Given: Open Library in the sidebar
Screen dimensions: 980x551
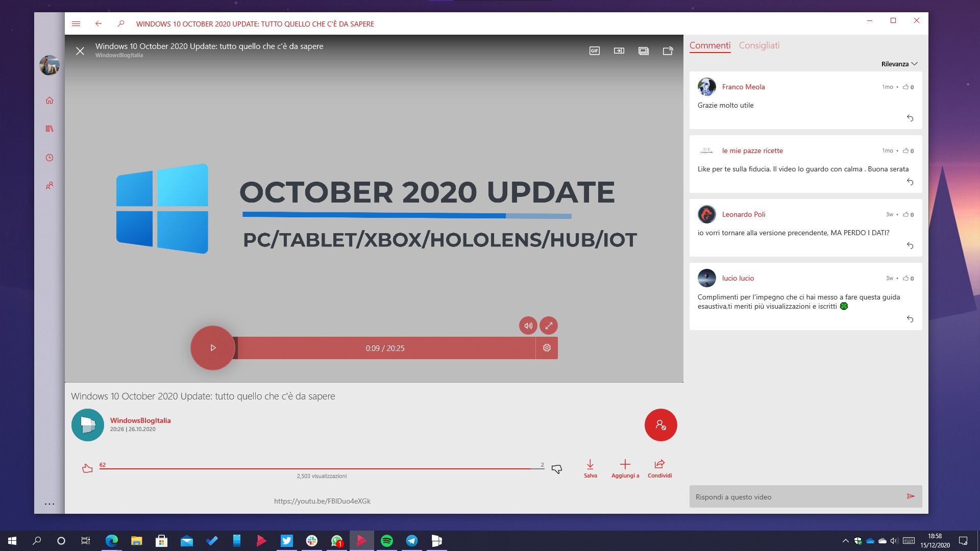Looking at the screenshot, I should (x=50, y=129).
